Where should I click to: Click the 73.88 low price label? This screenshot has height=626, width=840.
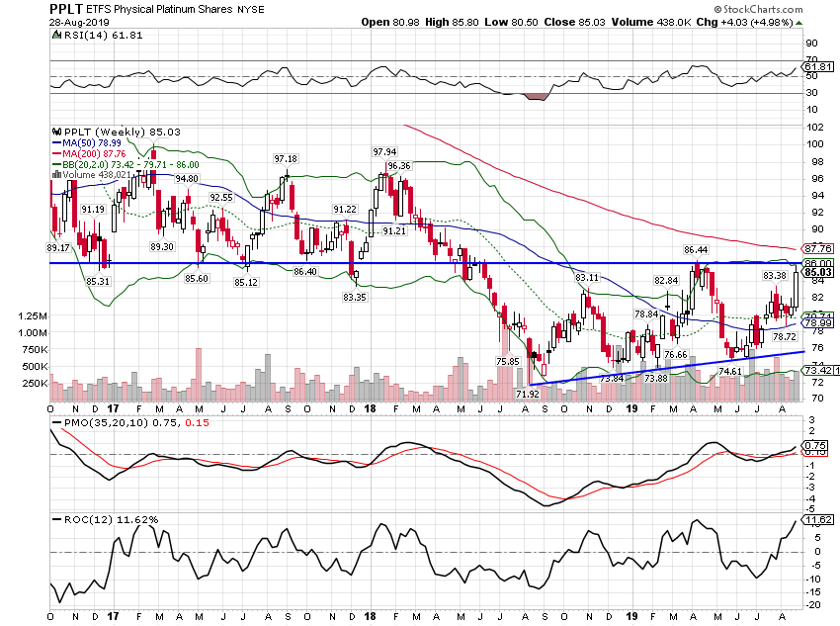(656, 379)
